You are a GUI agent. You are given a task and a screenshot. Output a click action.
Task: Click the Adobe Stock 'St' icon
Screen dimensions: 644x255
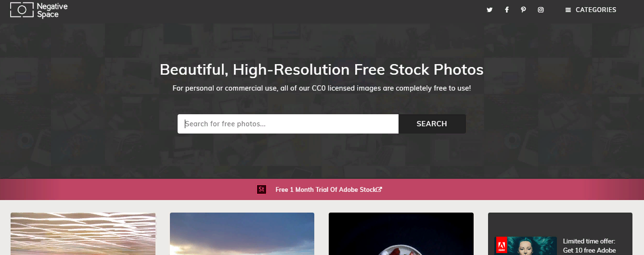pos(261,189)
